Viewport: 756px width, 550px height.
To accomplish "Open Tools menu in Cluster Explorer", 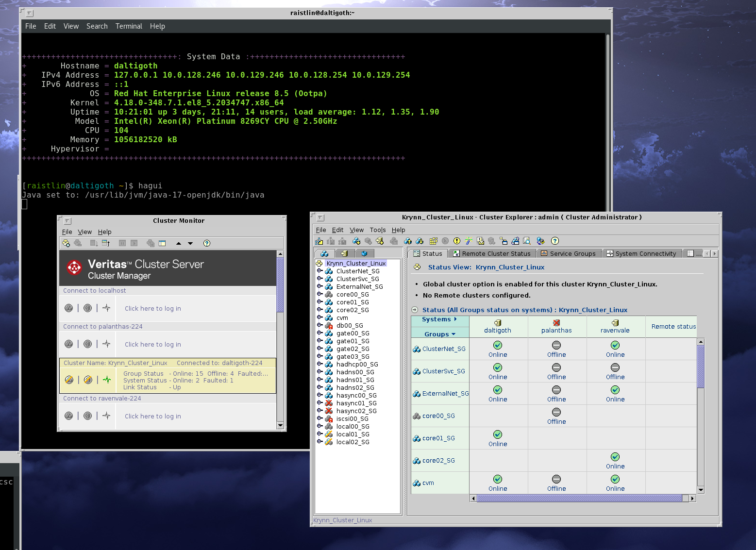I will point(377,230).
